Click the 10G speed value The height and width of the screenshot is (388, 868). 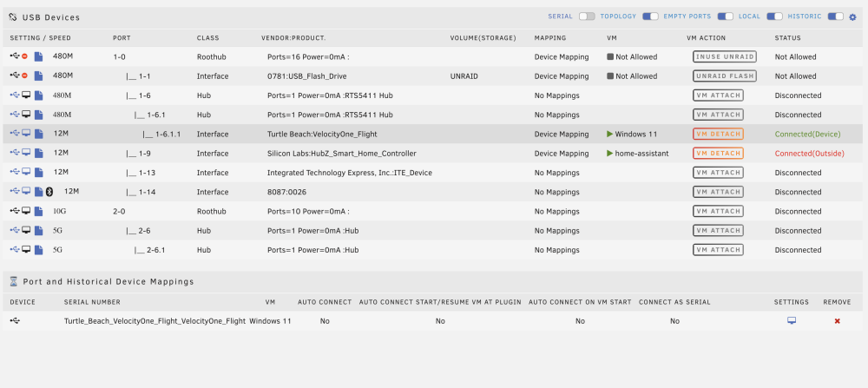(x=59, y=211)
